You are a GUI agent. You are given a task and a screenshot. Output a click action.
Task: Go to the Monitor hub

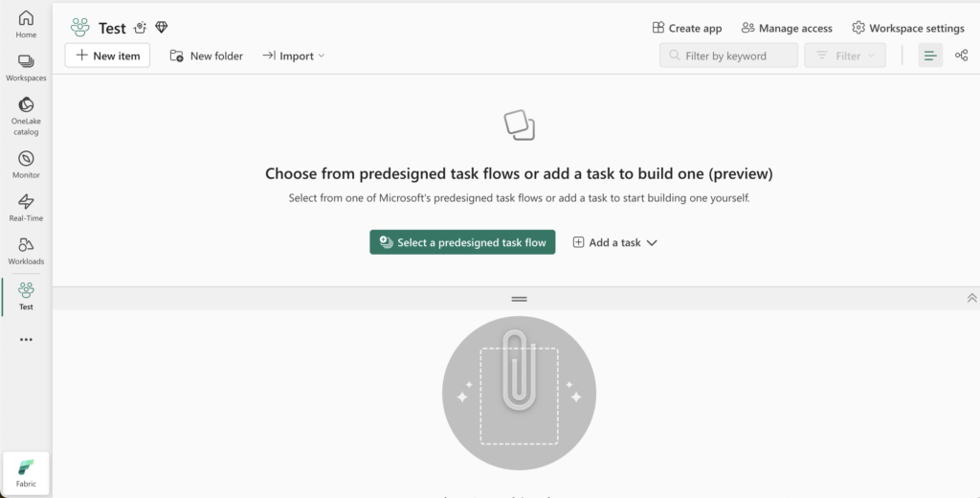pos(26,165)
